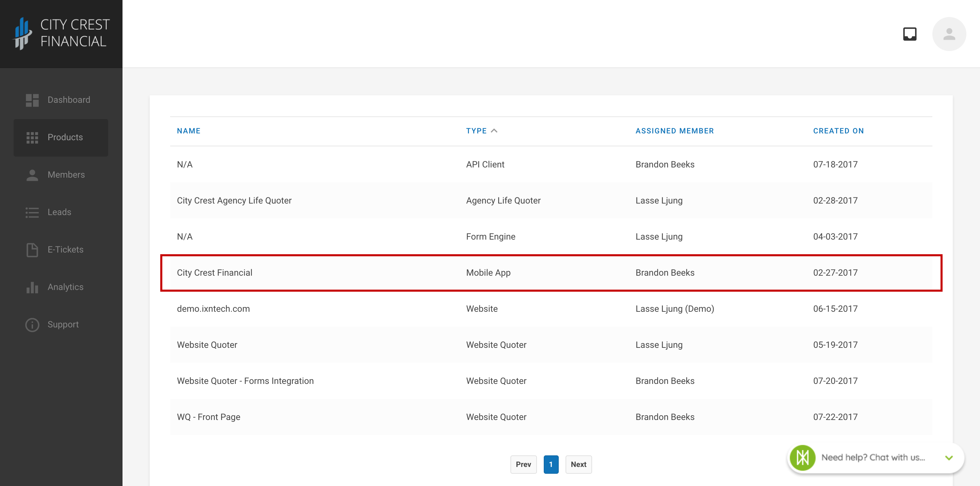980x486 pixels.
Task: Select Lasse Ljung in Form Engine row
Action: [659, 237]
